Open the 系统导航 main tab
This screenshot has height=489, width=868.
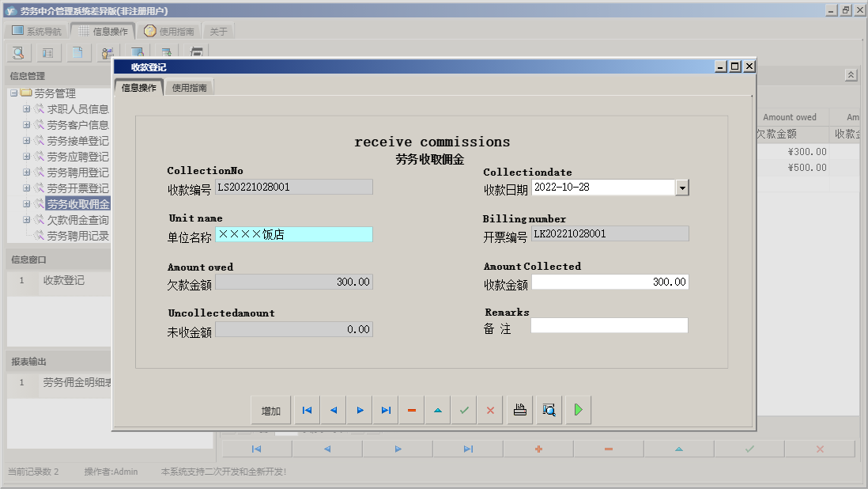[x=36, y=32]
